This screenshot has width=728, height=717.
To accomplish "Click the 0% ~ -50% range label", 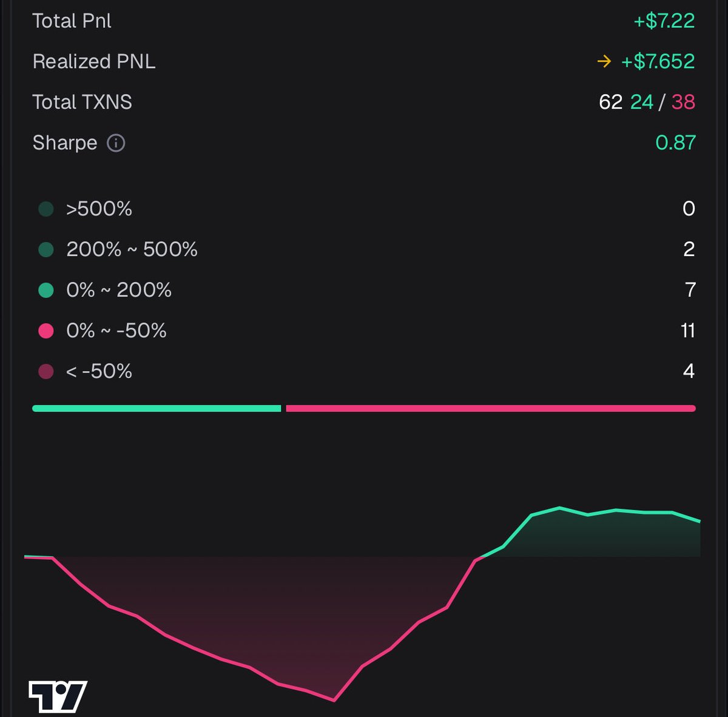I will 116,331.
